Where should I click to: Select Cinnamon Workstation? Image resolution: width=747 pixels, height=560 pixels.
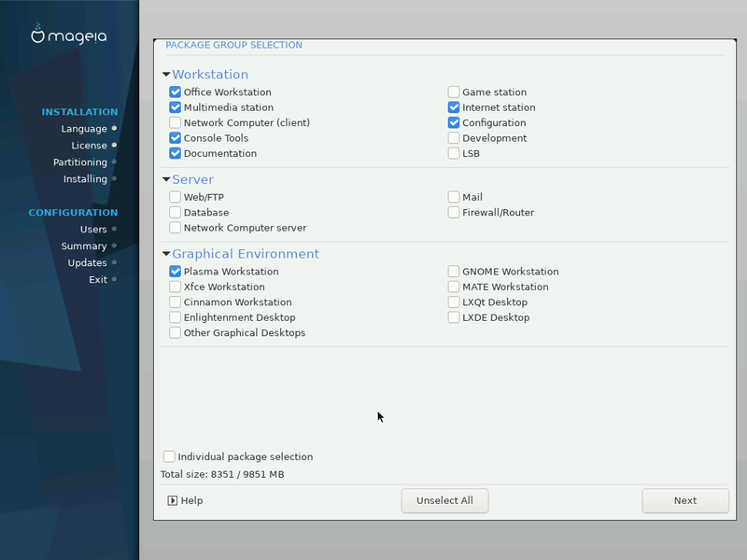[x=175, y=301]
